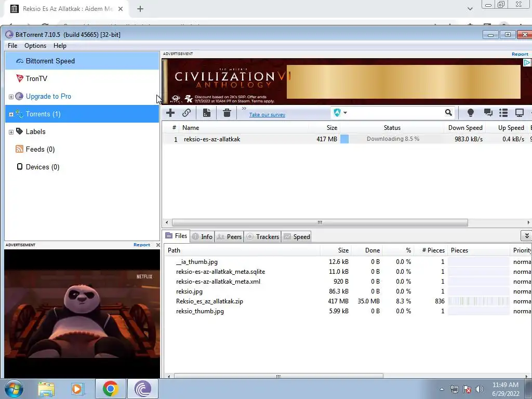Open the File menu
532x399 pixels.
tap(12, 46)
